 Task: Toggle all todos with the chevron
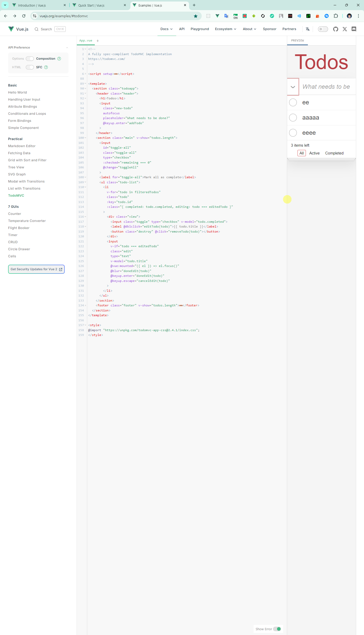(x=293, y=87)
